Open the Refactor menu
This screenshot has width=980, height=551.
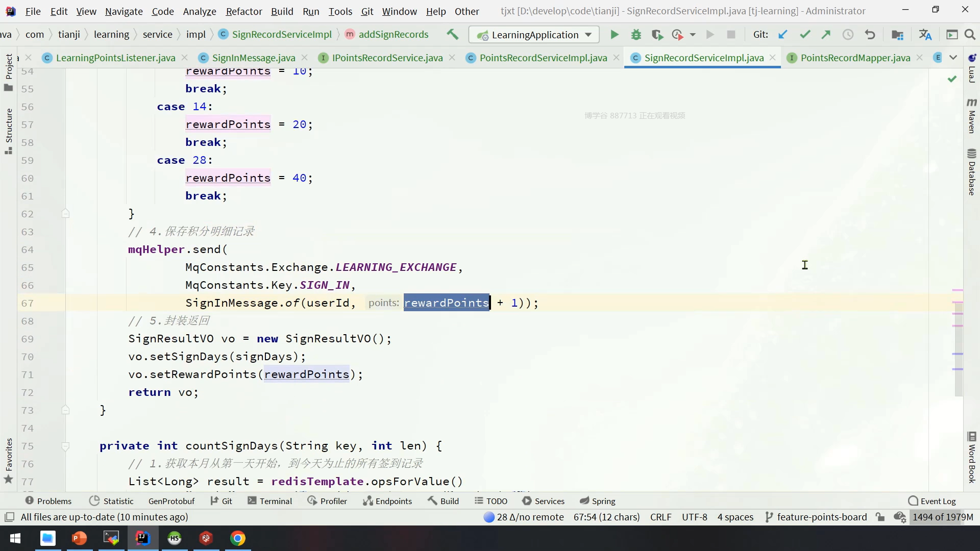click(243, 11)
